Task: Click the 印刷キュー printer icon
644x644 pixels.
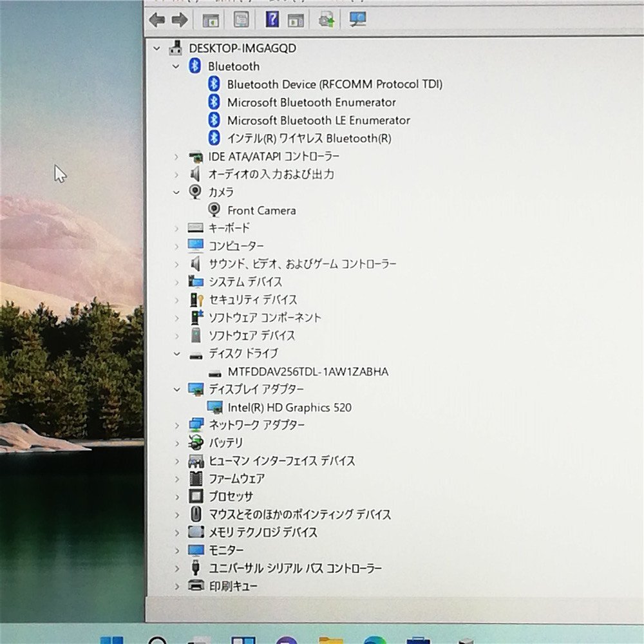Action: (x=196, y=585)
